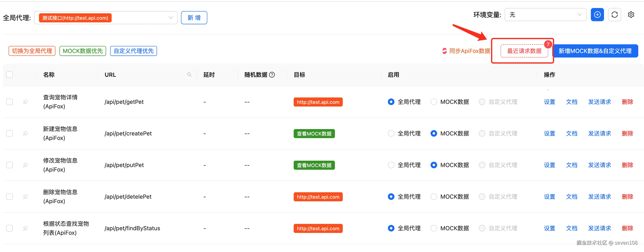The height and width of the screenshot is (252, 644).
Task: Open the 环境变量 dropdown
Action: click(x=580, y=15)
